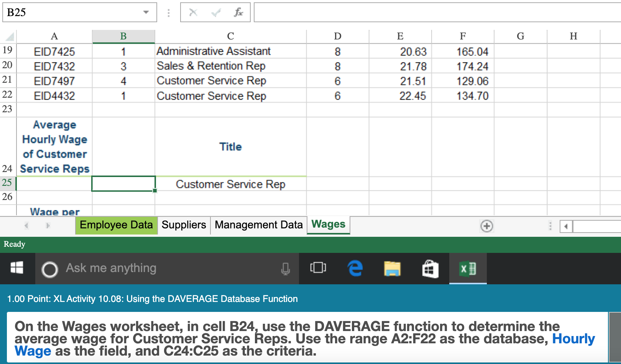Click the Select All corner triangle
Screen dimensions: 621x364
tap(10, 37)
